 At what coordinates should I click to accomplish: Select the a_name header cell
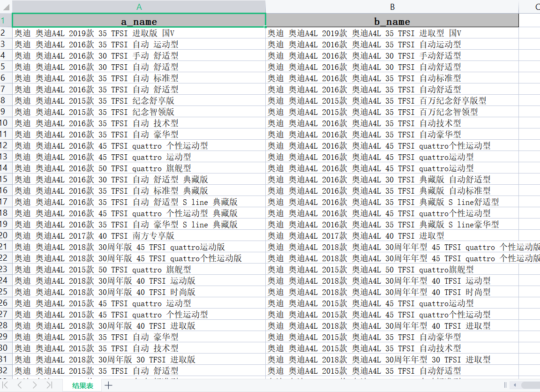click(x=139, y=20)
